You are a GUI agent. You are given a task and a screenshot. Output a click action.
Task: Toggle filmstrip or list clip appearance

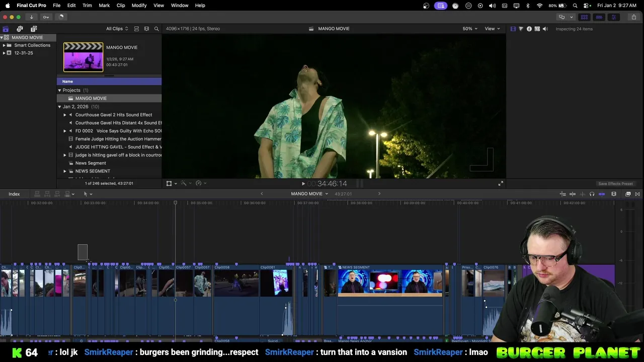[136, 29]
